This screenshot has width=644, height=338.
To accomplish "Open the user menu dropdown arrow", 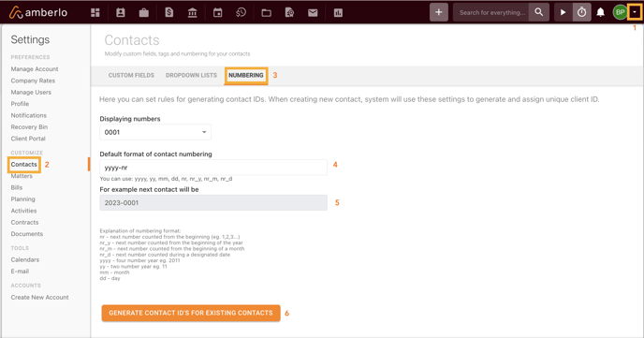I will tap(635, 12).
